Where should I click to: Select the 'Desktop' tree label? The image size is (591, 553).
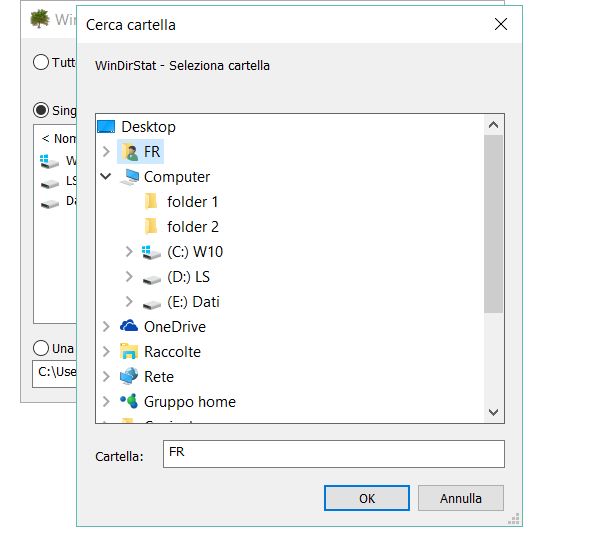[x=149, y=127]
